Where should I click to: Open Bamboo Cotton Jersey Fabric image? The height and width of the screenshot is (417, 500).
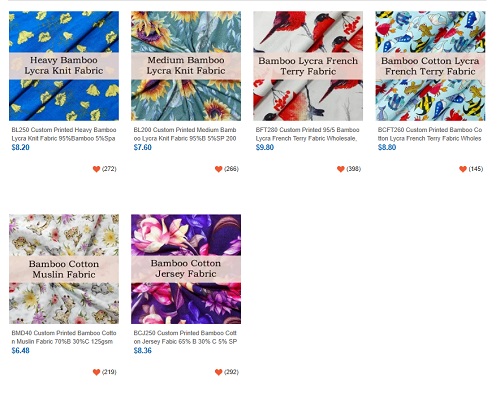[186, 269]
